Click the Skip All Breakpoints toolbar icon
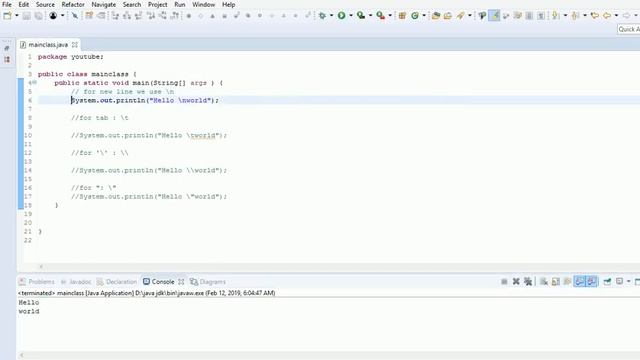 coord(75,16)
